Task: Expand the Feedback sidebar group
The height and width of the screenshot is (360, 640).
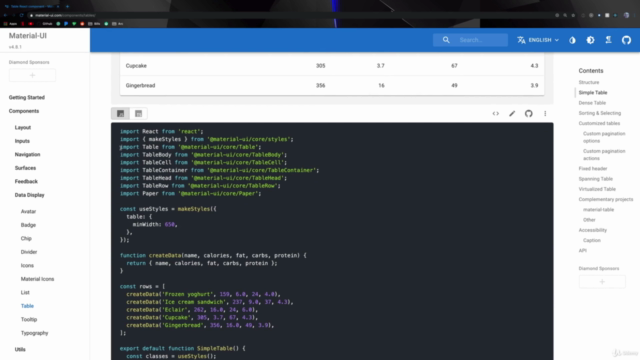Action: click(26, 181)
